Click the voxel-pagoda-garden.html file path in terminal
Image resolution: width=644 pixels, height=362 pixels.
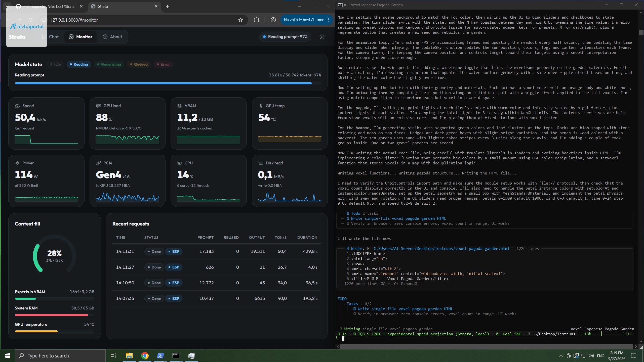pos(441,249)
